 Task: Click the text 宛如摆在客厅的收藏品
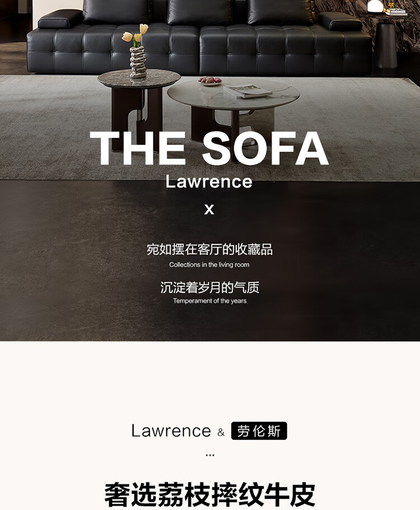[209, 250]
